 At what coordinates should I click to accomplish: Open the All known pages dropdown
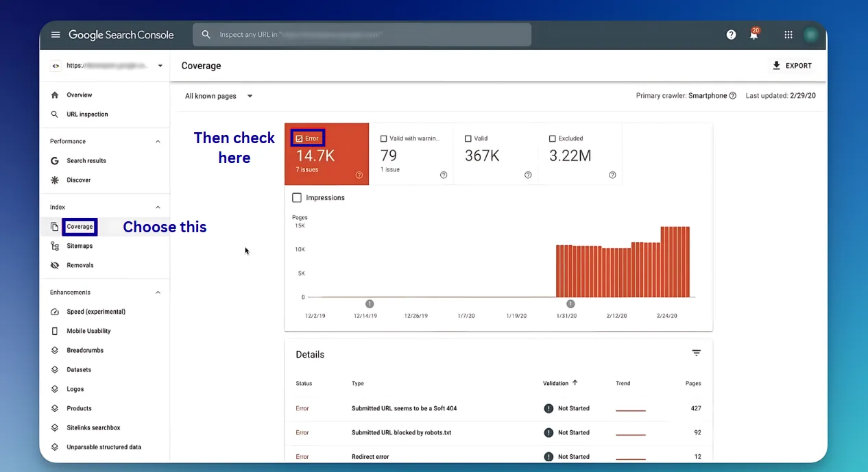pyautogui.click(x=219, y=96)
